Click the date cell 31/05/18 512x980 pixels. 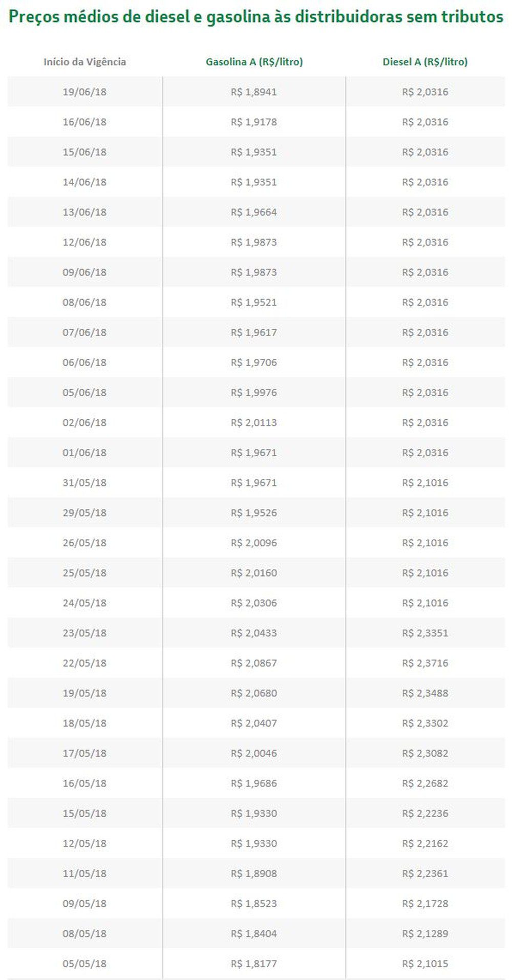pos(84,483)
